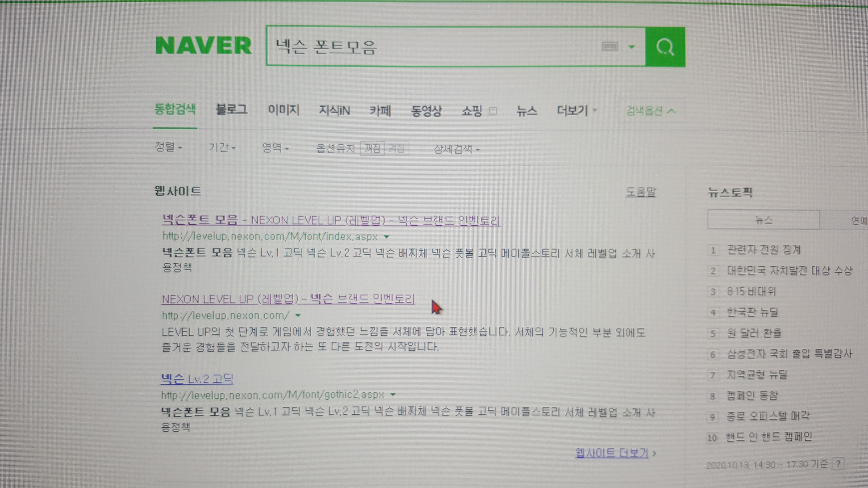This screenshot has height=488, width=868.
Task: Expand the search history dropdown arrow
Action: click(632, 47)
